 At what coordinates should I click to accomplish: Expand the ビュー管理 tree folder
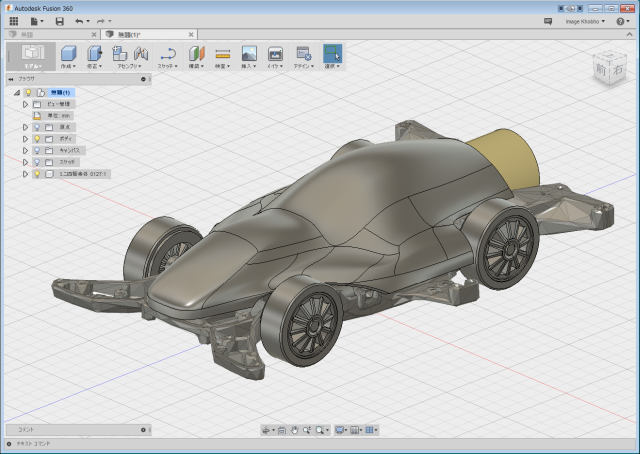pyautogui.click(x=25, y=105)
